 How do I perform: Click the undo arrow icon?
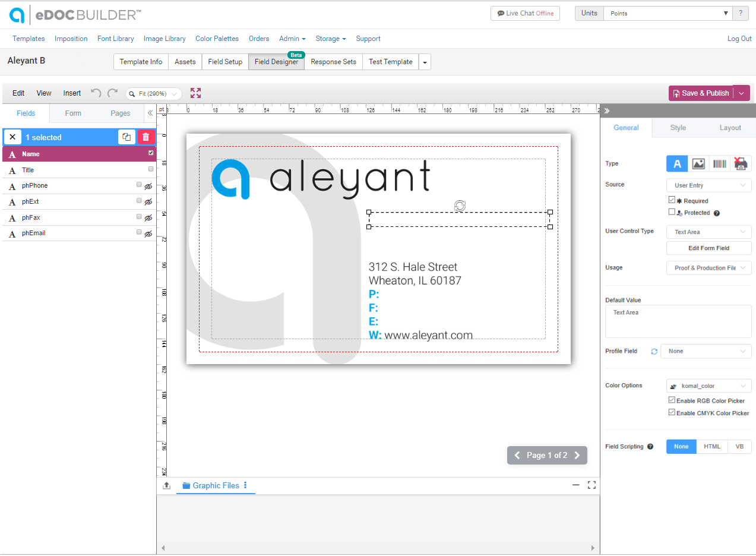[96, 93]
